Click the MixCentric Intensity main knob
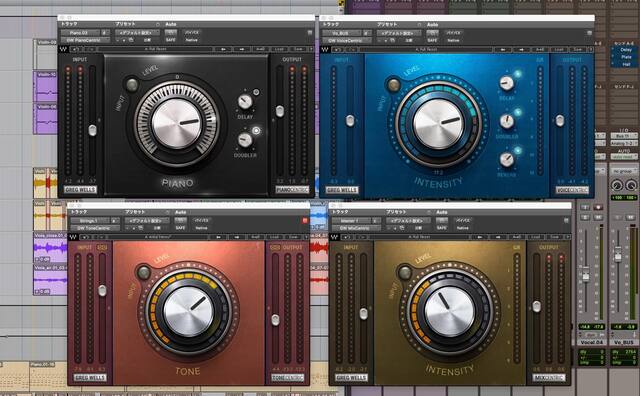The height and width of the screenshot is (396, 640). tap(450, 311)
